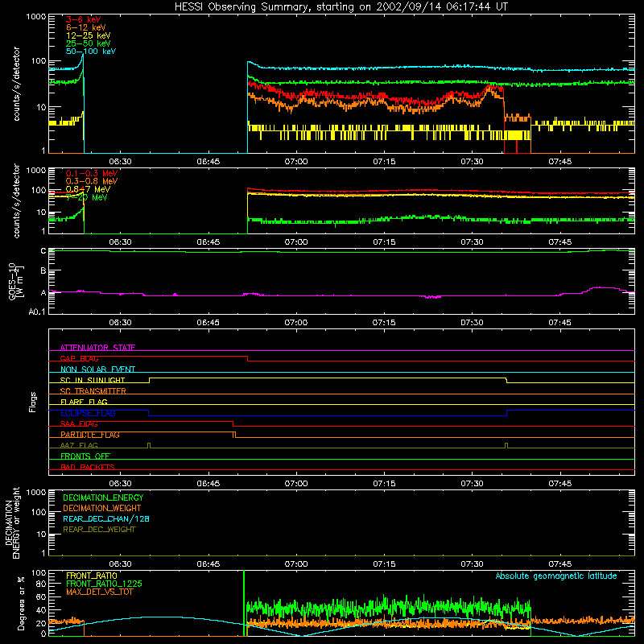Select the '0.3-0.8 MeV' legend label

coord(92,181)
